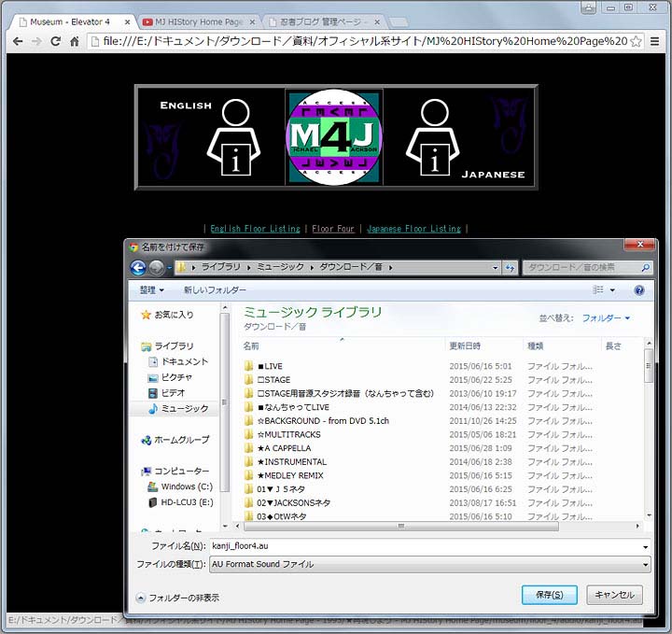Viewport: 672px width, 634px height.
Task: Click search magnifier in save dialog
Action: 645,267
